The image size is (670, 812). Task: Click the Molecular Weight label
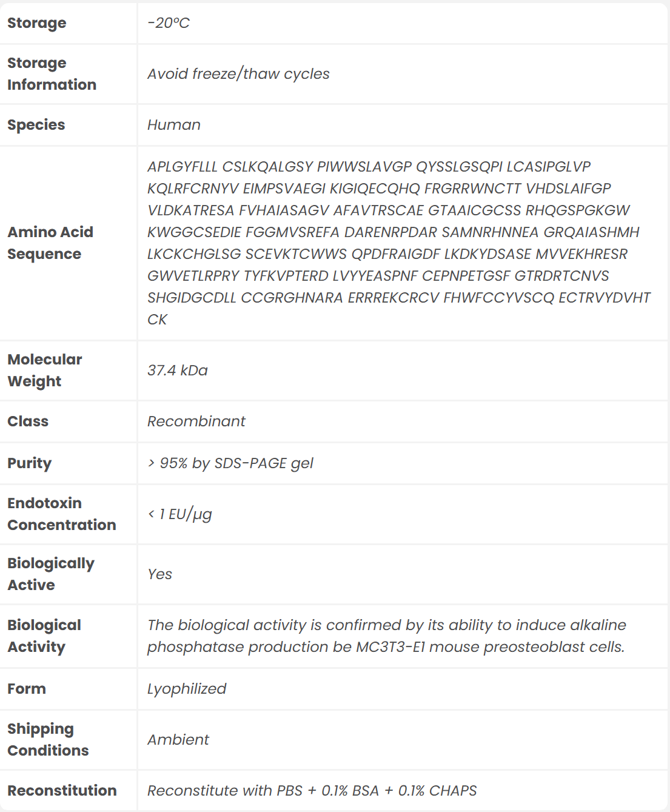tap(44, 371)
